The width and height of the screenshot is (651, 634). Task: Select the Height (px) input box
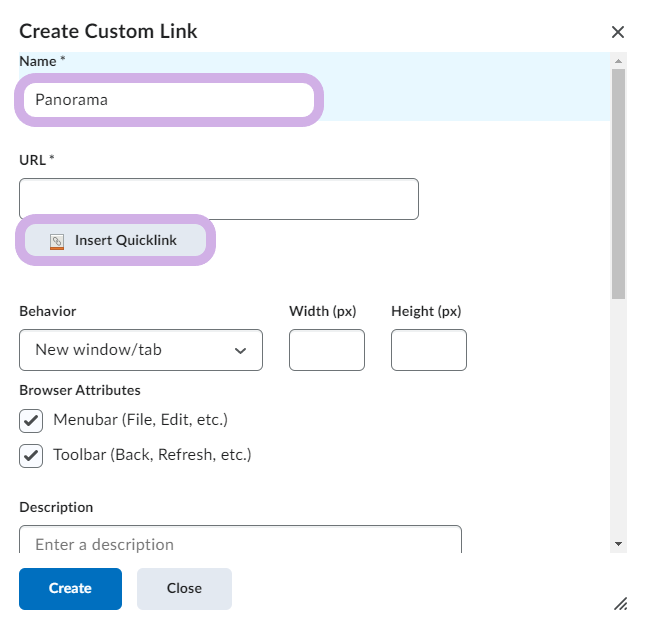[x=428, y=350]
